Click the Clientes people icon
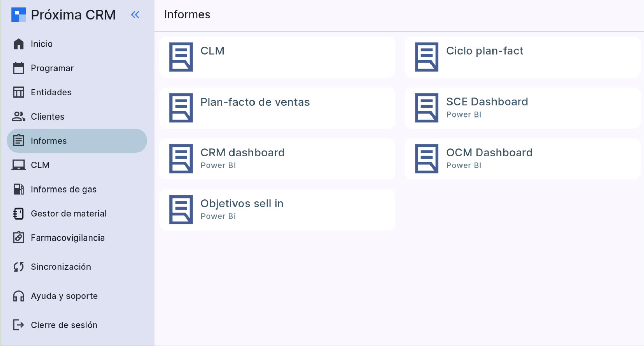The image size is (644, 346). 19,116
